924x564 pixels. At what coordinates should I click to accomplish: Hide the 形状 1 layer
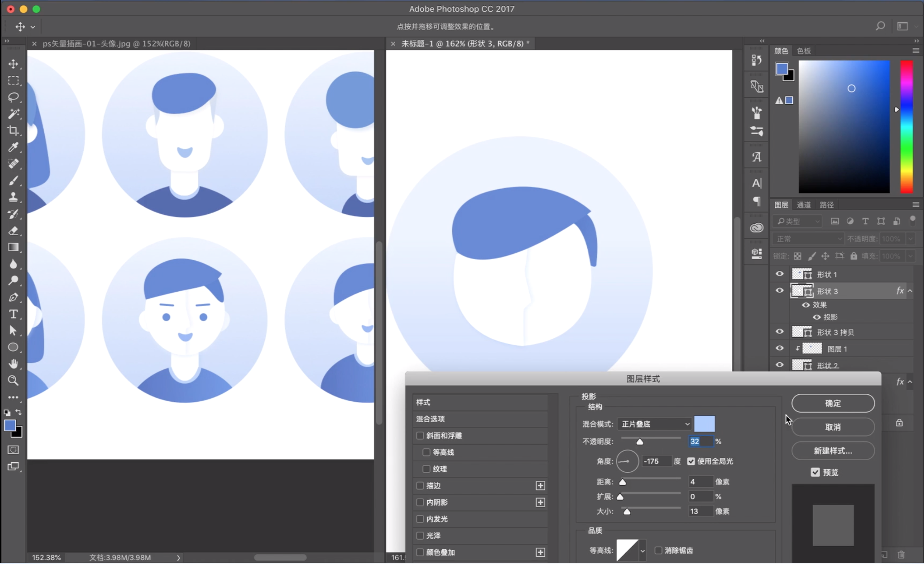click(779, 274)
